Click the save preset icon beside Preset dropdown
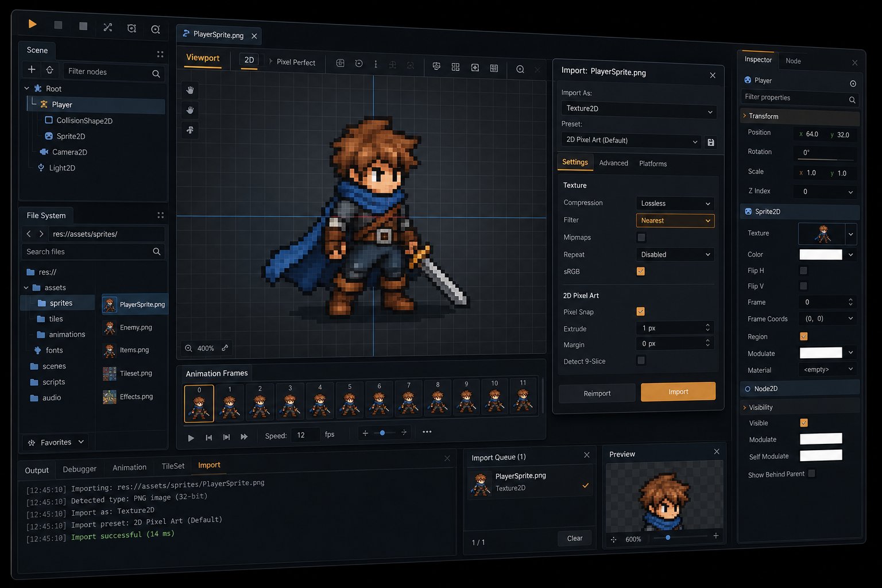 [711, 142]
